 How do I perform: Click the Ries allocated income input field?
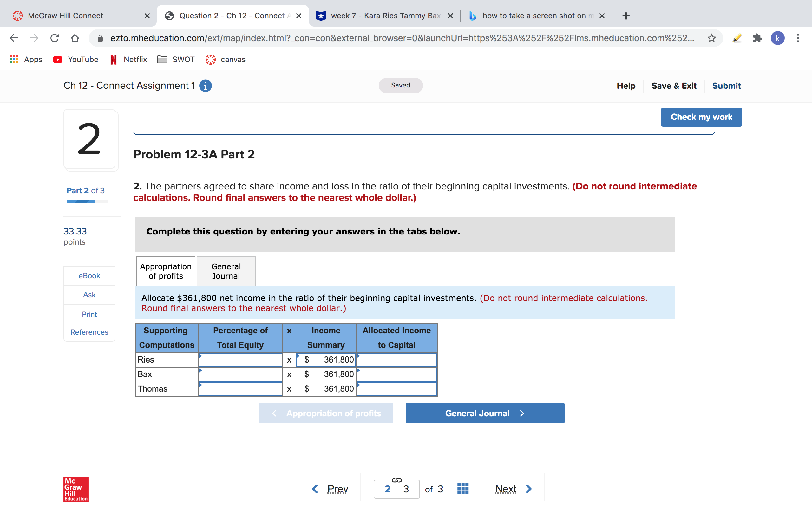[396, 360]
